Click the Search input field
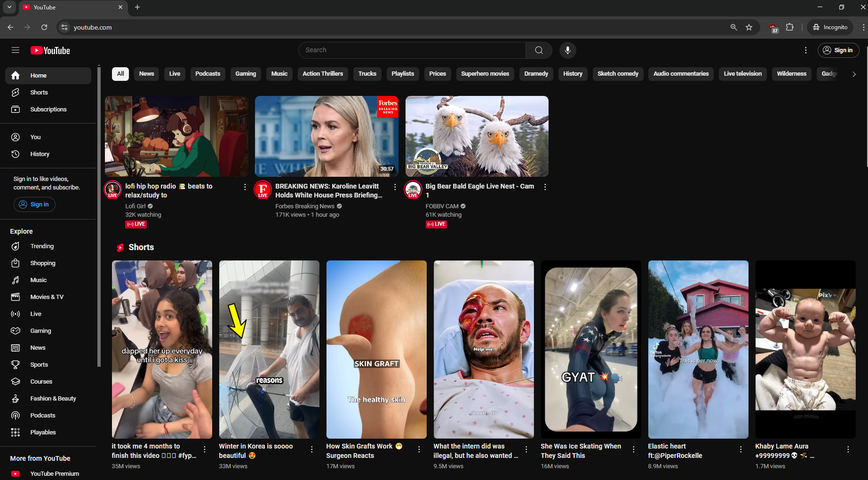The image size is (868, 480). 412,50
